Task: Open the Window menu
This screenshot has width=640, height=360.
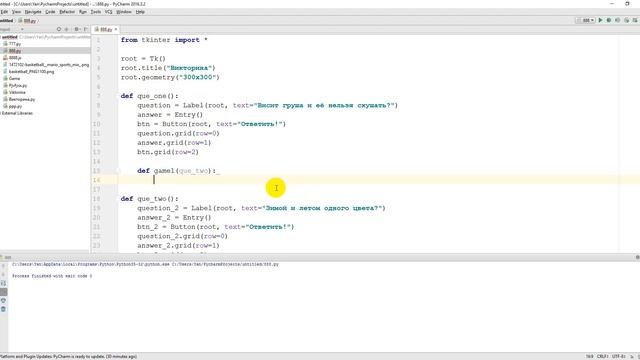Action: tap(124, 12)
